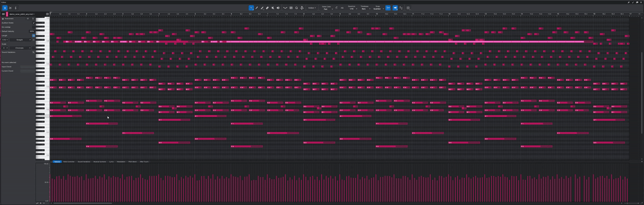Select the Eraser tool
The height and width of the screenshot is (205, 644).
267,8
